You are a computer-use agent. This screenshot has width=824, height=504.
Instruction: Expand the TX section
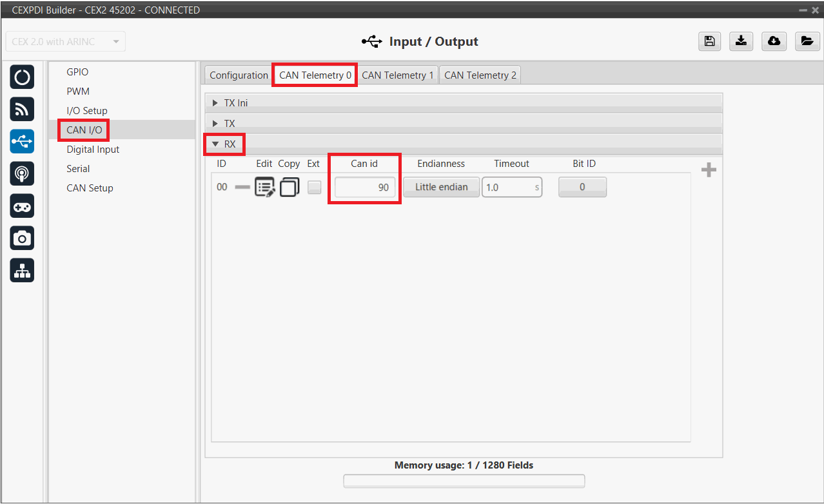229,123
